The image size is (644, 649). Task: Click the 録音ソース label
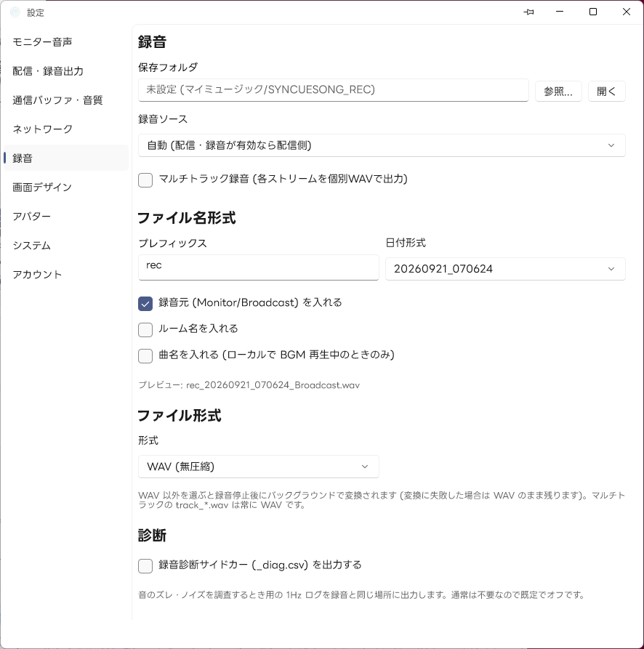[x=163, y=119]
